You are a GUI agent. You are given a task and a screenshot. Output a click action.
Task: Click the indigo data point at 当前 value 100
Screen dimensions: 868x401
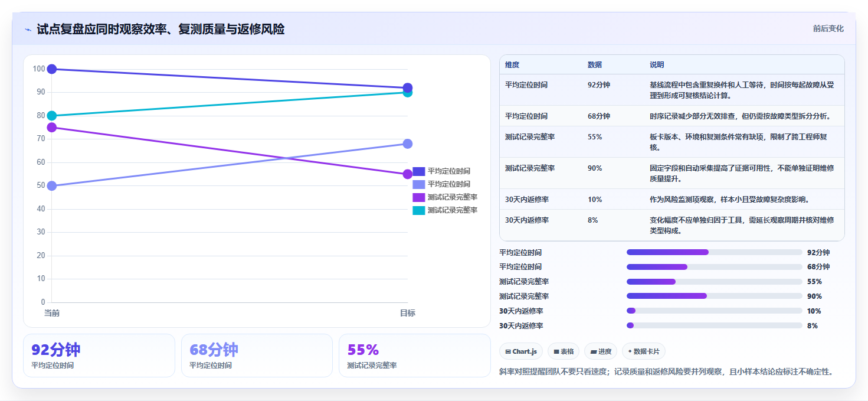point(52,69)
